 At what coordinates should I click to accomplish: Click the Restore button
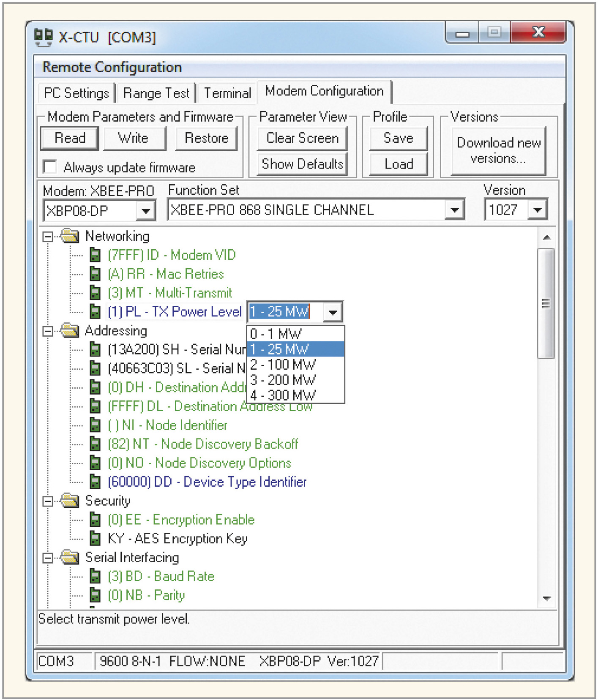point(206,138)
